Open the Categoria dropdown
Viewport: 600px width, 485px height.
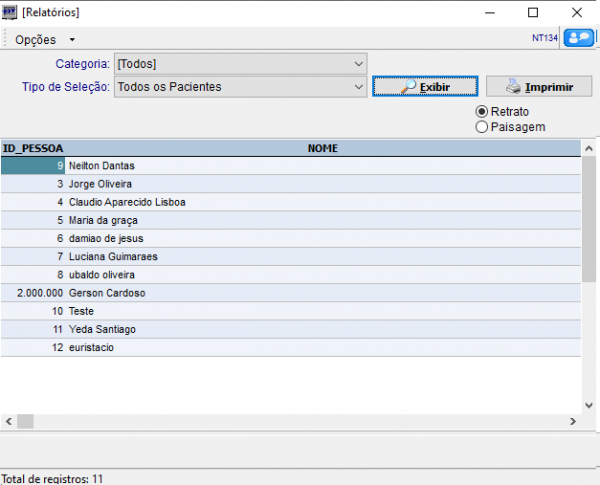coord(359,64)
